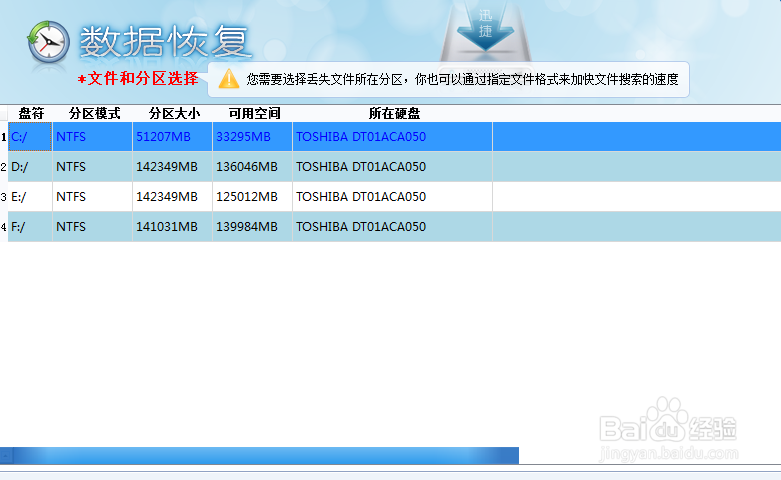Click the 数据恢复 title text
Viewport: 781px width, 480px height.
click(164, 41)
